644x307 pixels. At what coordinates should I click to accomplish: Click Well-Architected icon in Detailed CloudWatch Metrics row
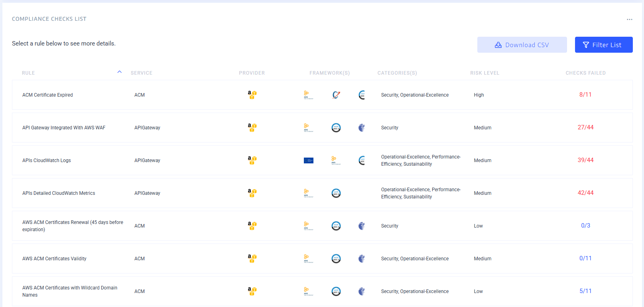308,193
